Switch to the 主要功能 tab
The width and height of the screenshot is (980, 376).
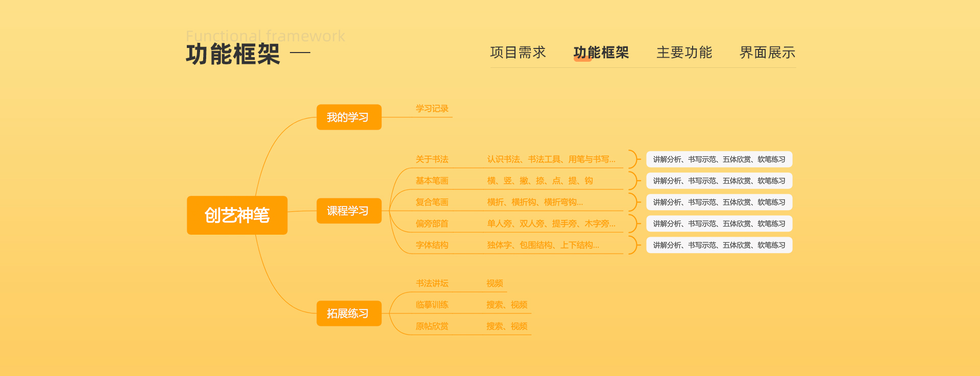point(684,53)
